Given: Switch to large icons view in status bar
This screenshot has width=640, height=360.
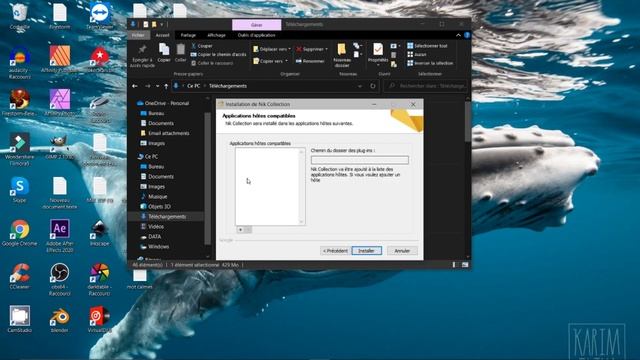Looking at the screenshot, I should pyautogui.click(x=464, y=265).
